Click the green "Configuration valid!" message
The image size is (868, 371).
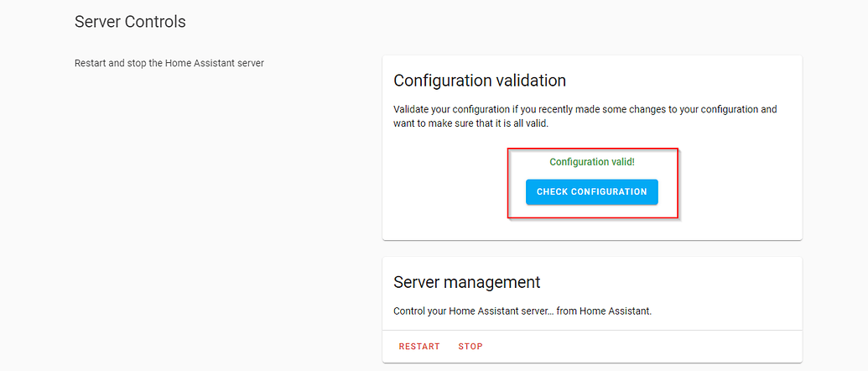(592, 162)
